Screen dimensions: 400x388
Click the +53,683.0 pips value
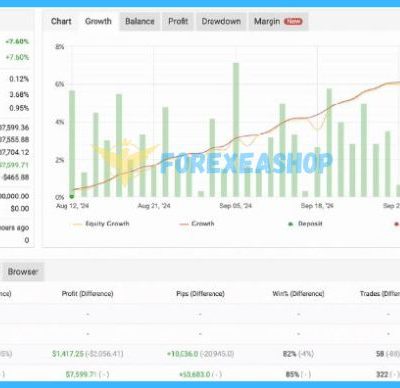click(x=195, y=374)
